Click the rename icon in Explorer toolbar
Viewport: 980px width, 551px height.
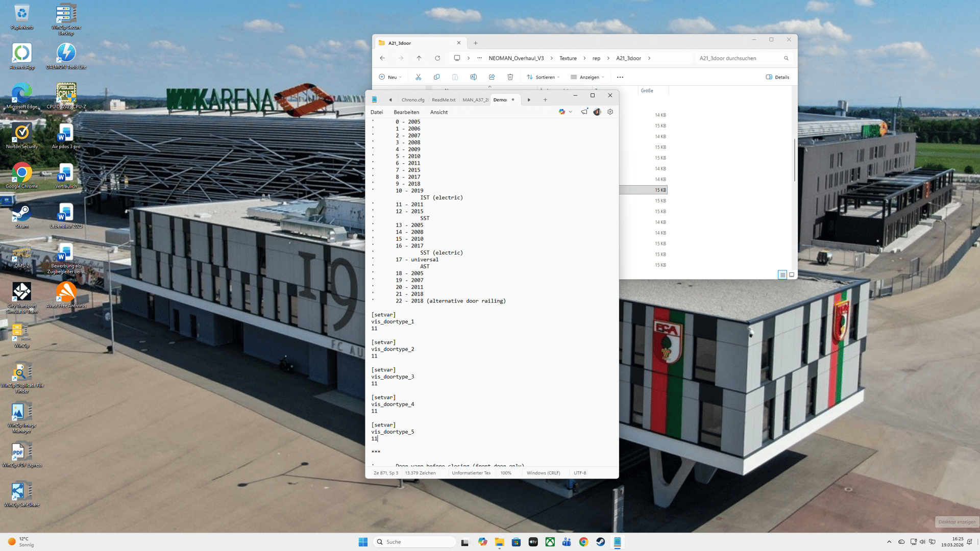tap(473, 77)
